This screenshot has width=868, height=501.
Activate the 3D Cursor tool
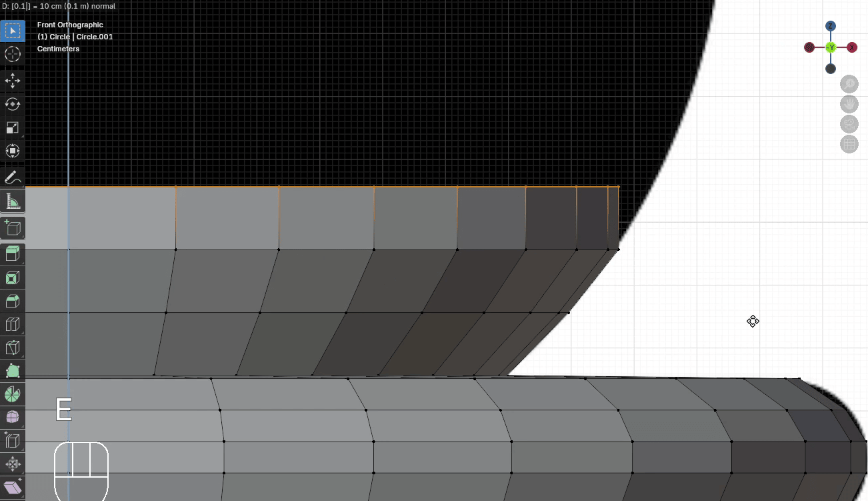coord(13,55)
